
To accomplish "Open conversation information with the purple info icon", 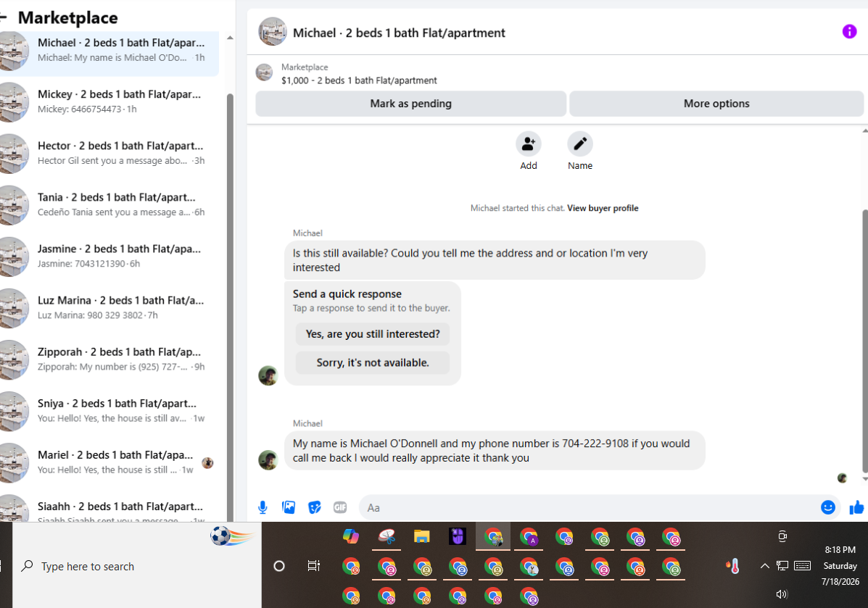I will (849, 32).
